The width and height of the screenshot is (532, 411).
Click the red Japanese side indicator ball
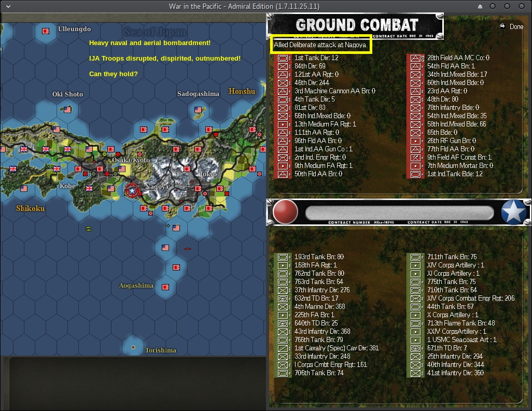(285, 212)
